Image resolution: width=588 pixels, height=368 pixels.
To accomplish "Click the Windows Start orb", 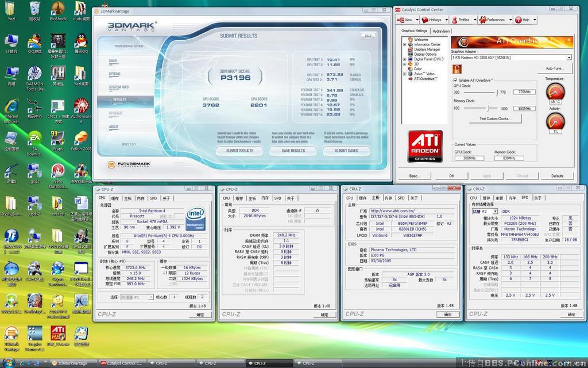I will pyautogui.click(x=8, y=363).
